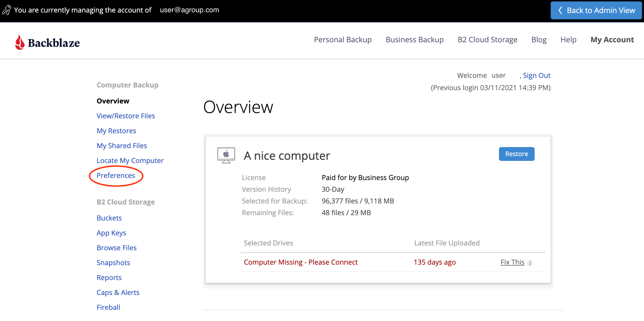Click the 48 files / 29 MB value
Screen dimensions: 644x321
pos(346,213)
